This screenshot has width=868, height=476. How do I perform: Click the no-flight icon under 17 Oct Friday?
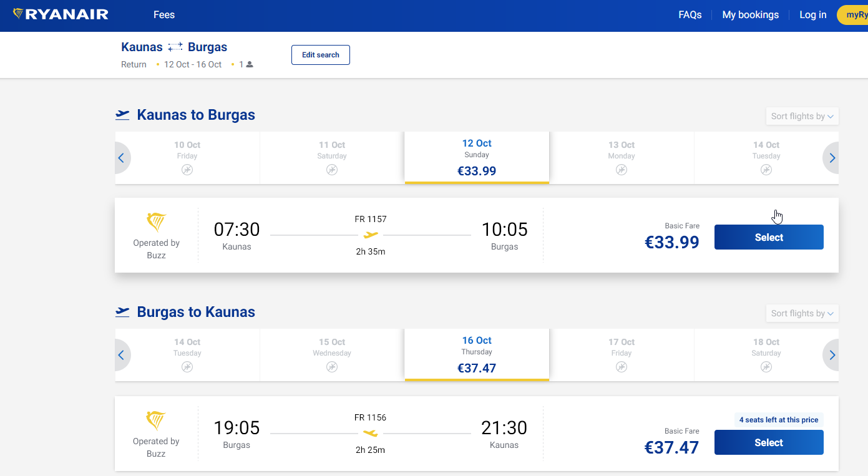[x=622, y=367]
